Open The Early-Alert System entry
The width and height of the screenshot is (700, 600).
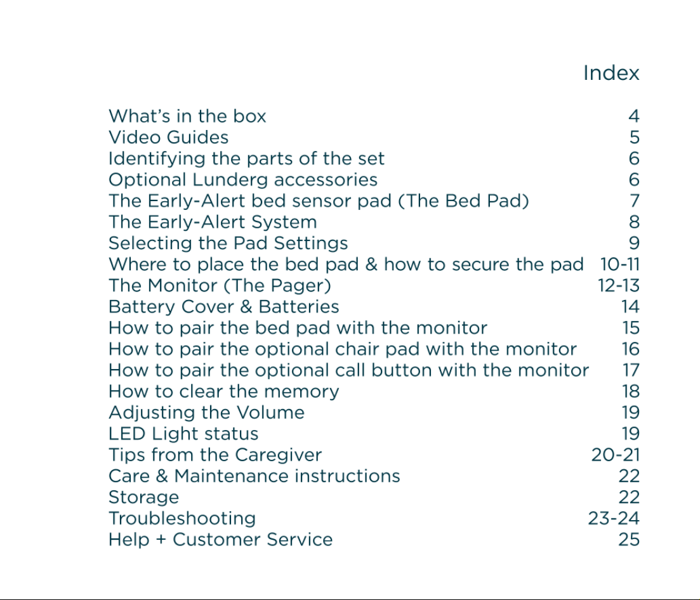213,222
